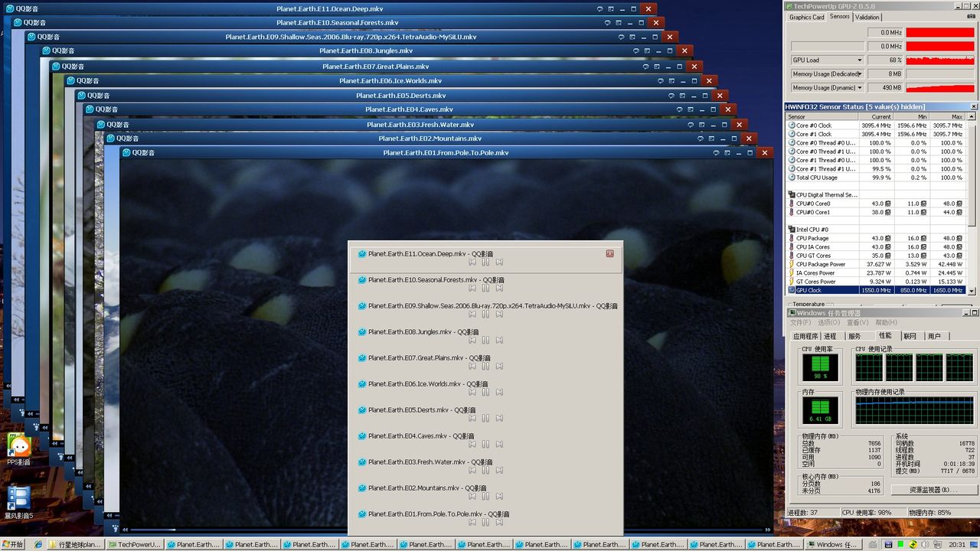Open the 文件(F) menu in Task Manager
The image size is (980, 551).
[x=800, y=323]
